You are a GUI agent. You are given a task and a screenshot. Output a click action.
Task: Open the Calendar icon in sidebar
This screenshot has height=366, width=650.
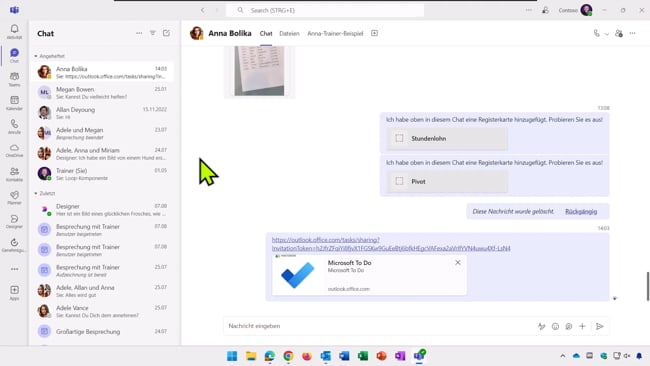15,102
